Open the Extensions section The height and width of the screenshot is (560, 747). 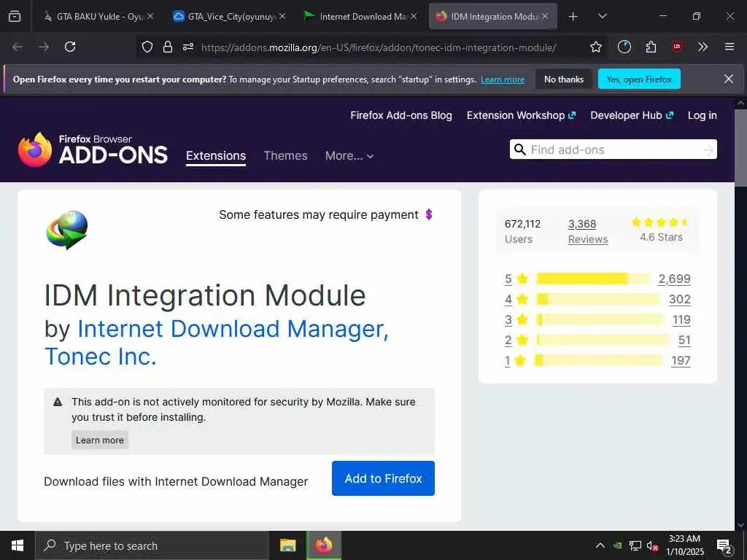(x=216, y=156)
